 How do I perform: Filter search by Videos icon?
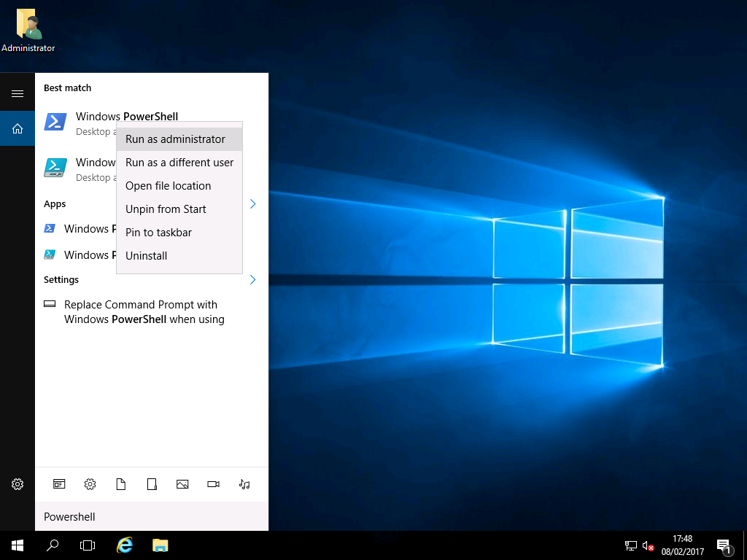coord(214,484)
